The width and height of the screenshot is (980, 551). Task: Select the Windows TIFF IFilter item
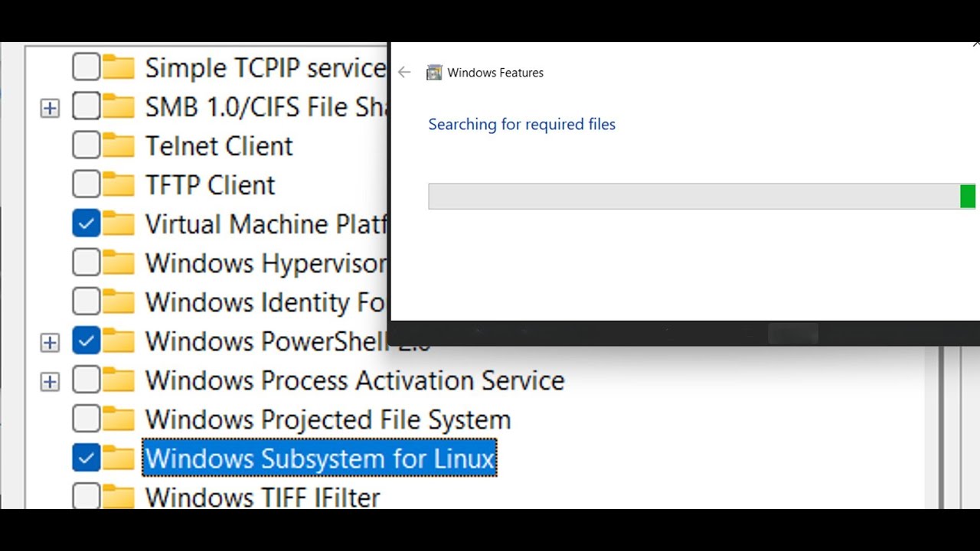[x=263, y=497]
